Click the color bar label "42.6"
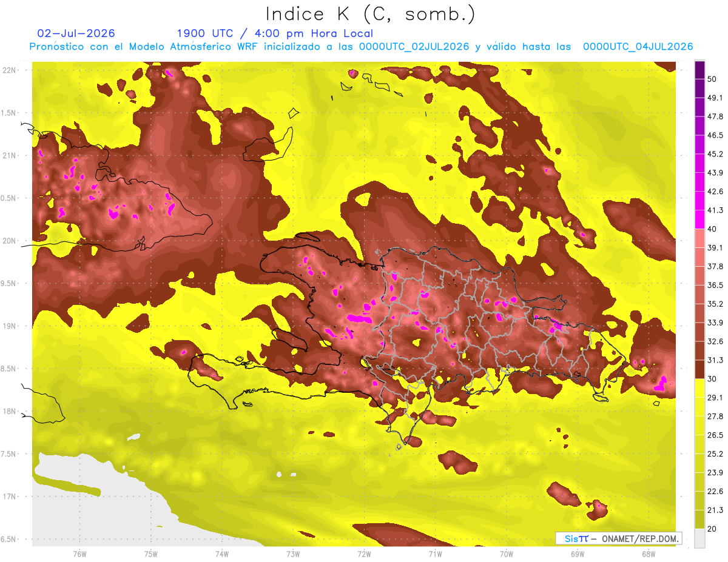 [x=716, y=192]
